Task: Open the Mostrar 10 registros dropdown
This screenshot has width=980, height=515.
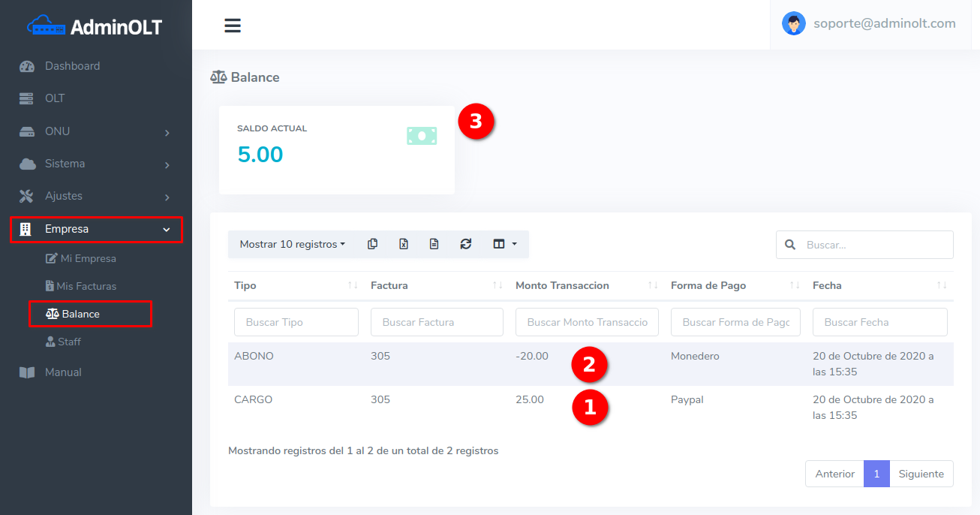Action: 292,244
